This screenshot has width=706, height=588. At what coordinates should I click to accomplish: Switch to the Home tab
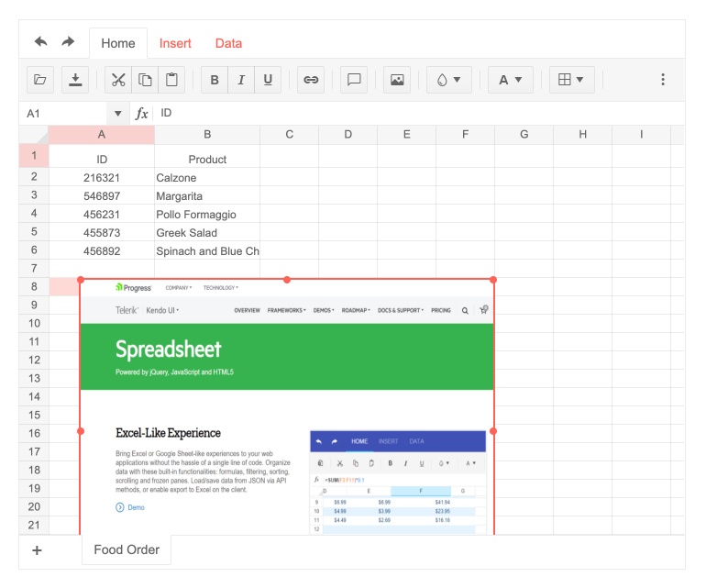pos(118,43)
